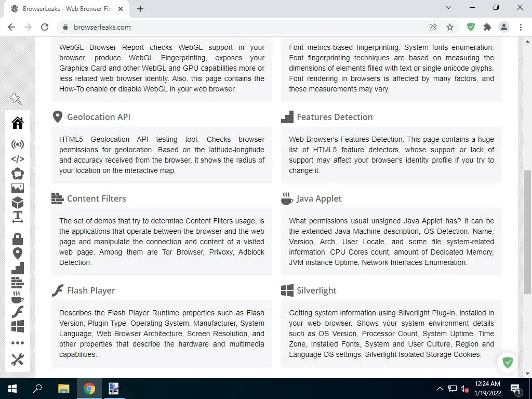Open WebGL report via sidebar cube icon

click(18, 203)
